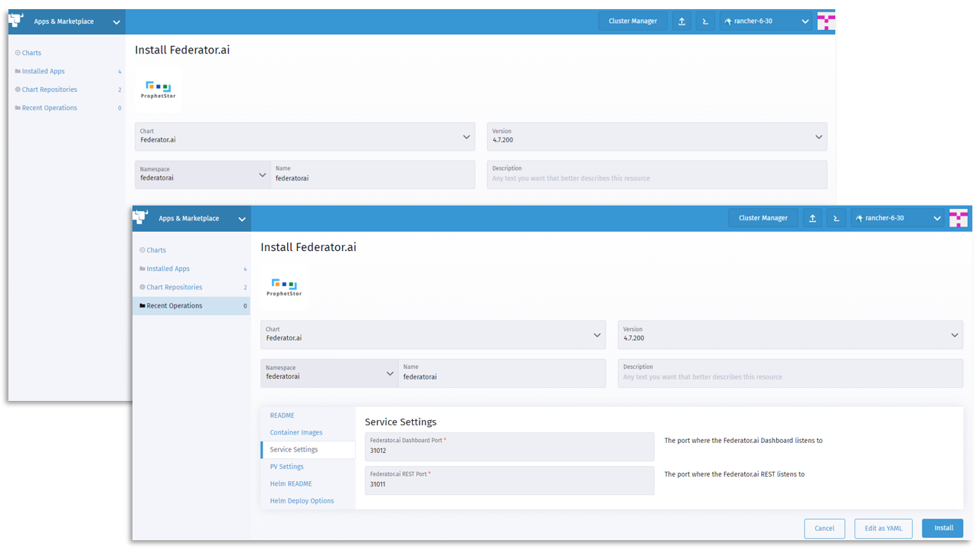Open the kubectl shell icon in front window
The image size is (980, 557).
836,218
